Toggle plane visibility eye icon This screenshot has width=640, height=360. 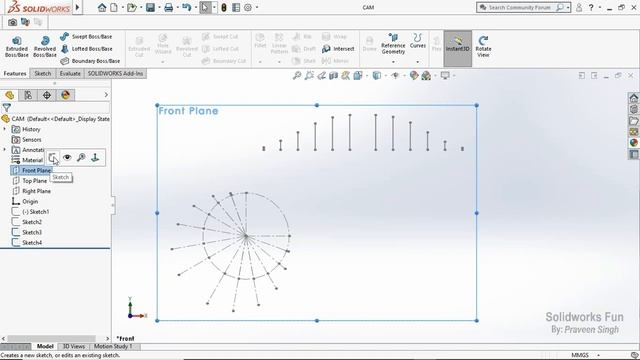tap(67, 158)
